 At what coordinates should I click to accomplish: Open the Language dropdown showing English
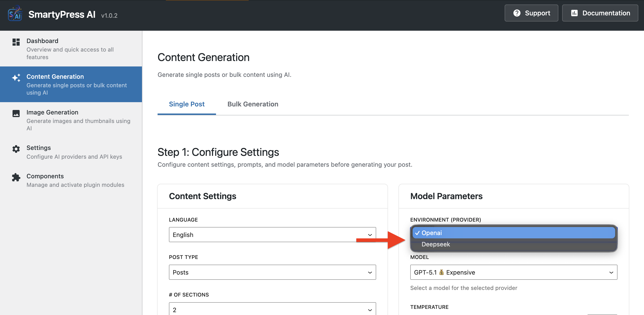pyautogui.click(x=272, y=235)
